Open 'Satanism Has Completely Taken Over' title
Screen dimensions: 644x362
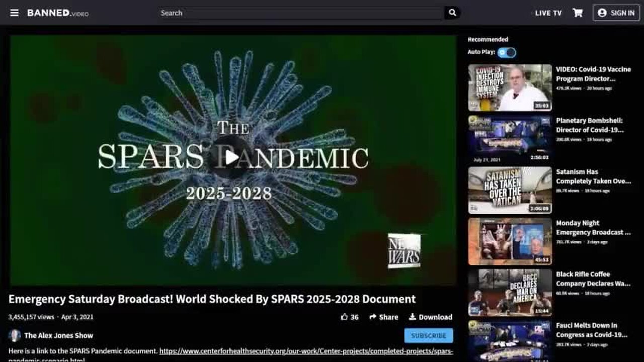pos(593,176)
